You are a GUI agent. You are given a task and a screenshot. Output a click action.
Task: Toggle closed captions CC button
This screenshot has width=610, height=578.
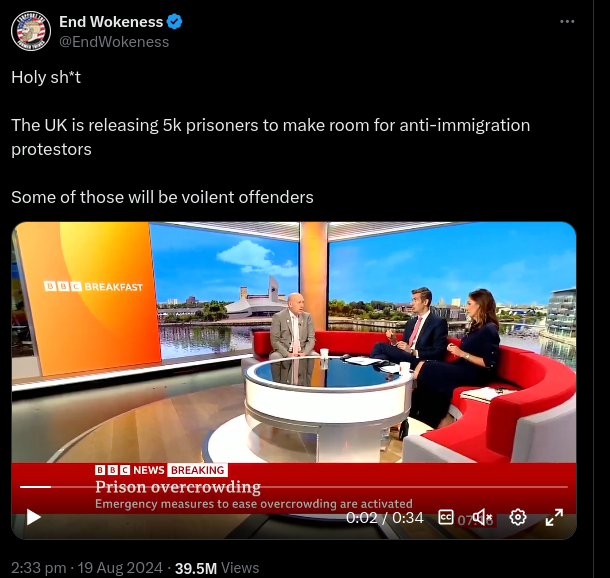446,517
